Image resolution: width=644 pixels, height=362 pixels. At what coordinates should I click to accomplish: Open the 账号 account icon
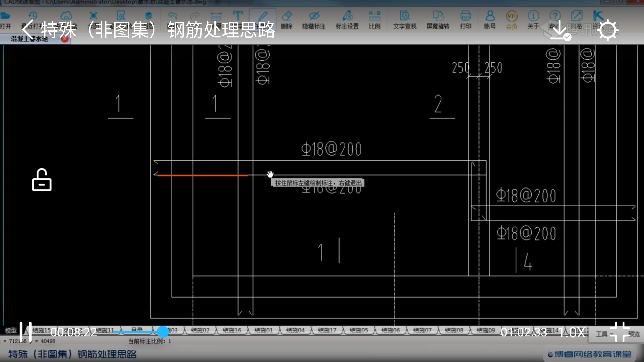point(490,20)
